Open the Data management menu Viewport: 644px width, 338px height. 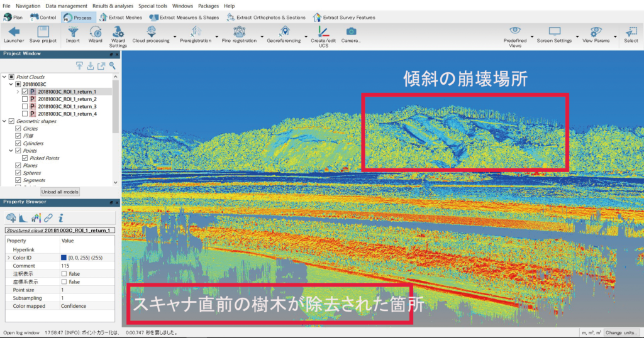pyautogui.click(x=66, y=6)
